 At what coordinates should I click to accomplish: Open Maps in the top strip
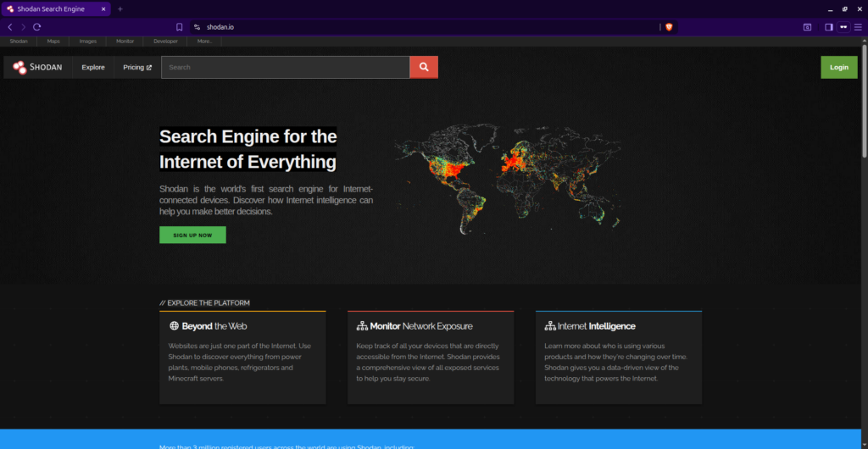pyautogui.click(x=53, y=41)
